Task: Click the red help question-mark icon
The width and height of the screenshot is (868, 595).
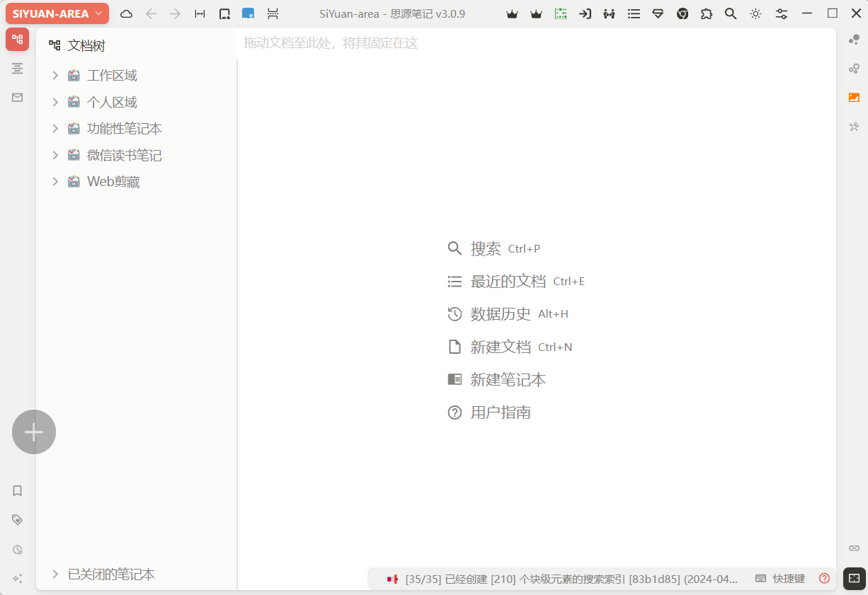Action: coord(824,578)
